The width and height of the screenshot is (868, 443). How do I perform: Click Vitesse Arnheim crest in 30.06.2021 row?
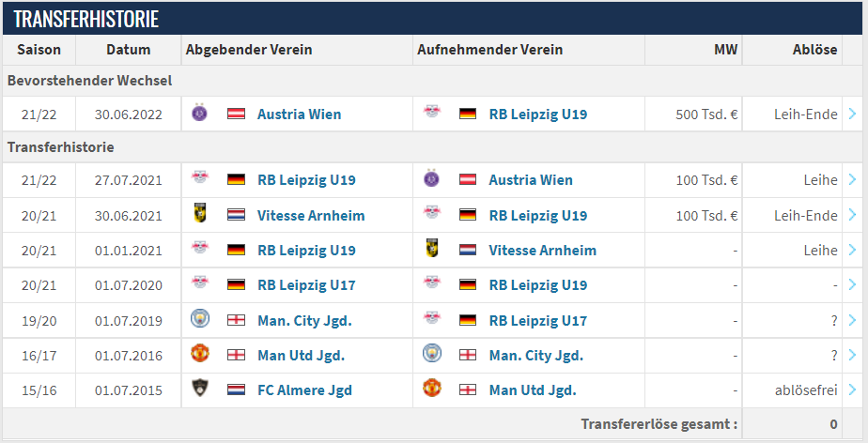200,215
